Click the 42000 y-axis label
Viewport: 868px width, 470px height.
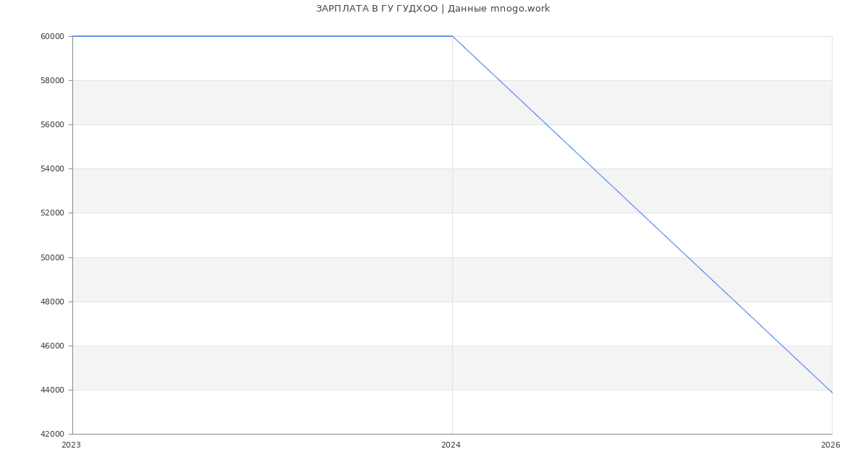(x=52, y=434)
